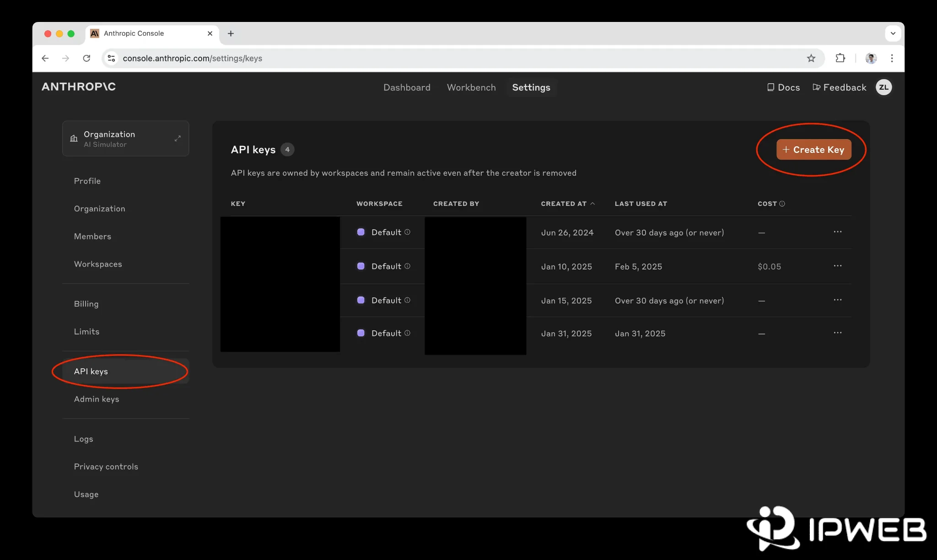The image size is (937, 560).
Task: Click the Default workspace info icon, Jun 26 row
Action: coord(407,232)
